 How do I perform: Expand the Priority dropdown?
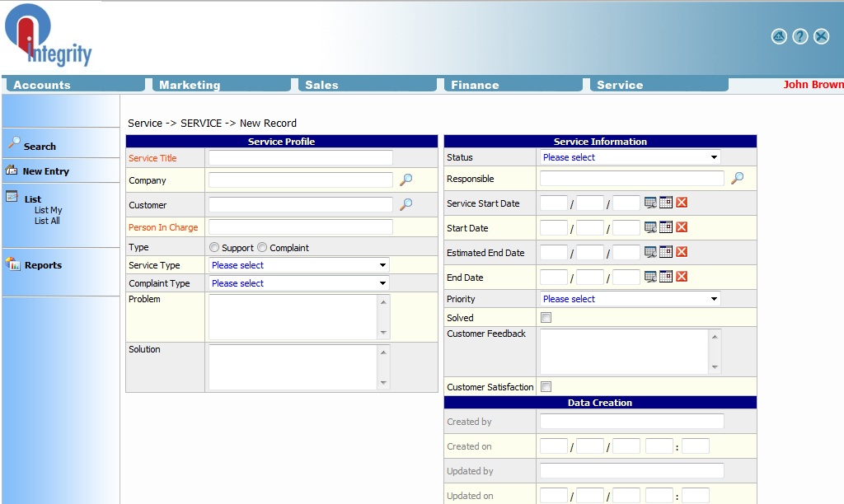(x=630, y=299)
